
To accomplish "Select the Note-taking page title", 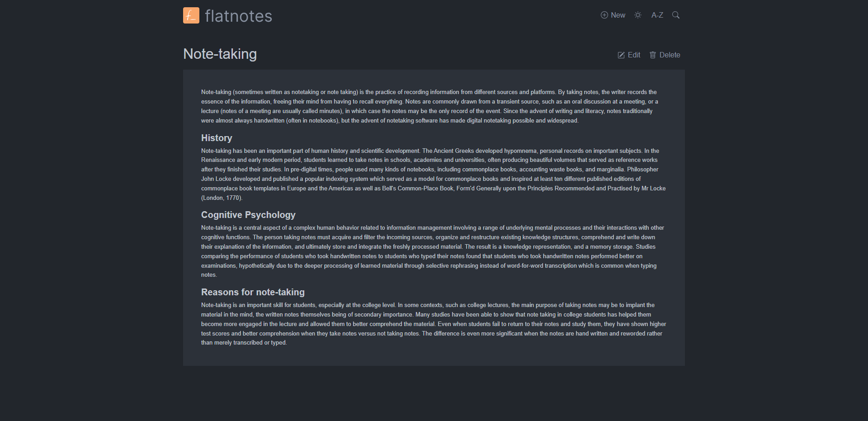I will pyautogui.click(x=220, y=54).
